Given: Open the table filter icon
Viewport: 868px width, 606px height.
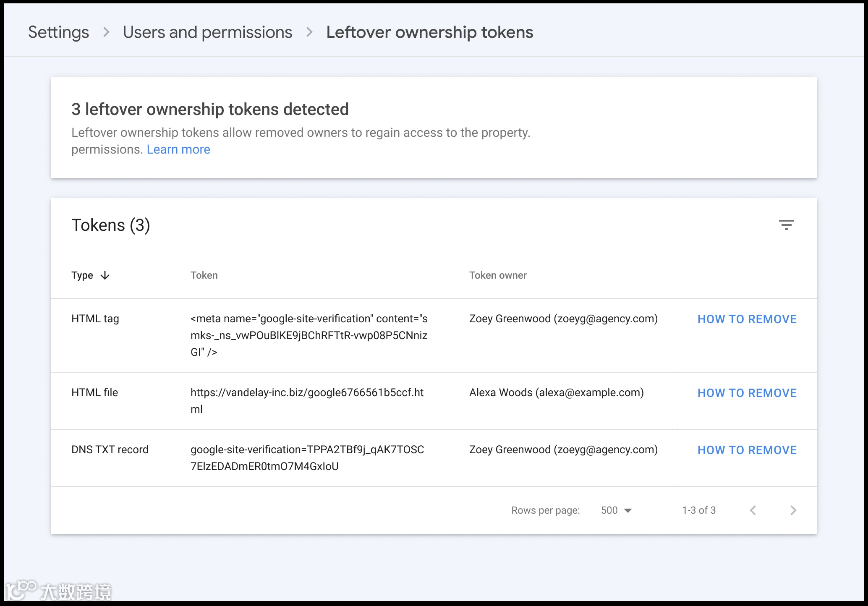Looking at the screenshot, I should (x=786, y=225).
